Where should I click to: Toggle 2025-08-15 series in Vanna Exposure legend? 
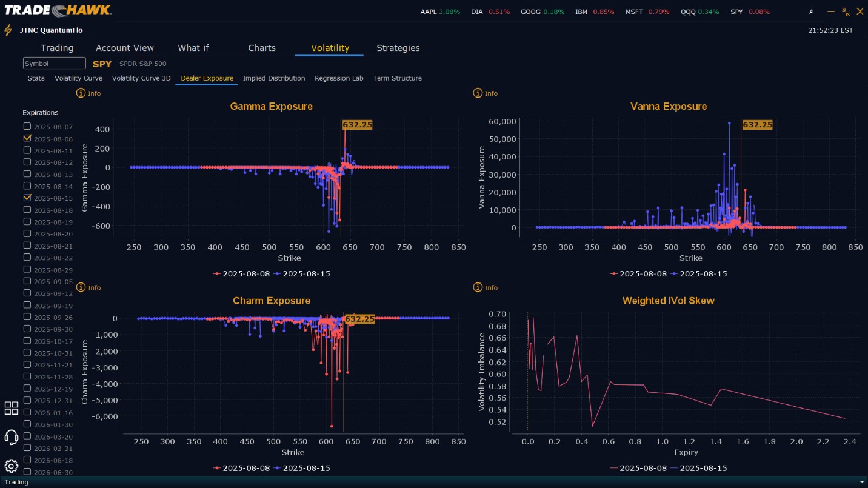point(698,273)
